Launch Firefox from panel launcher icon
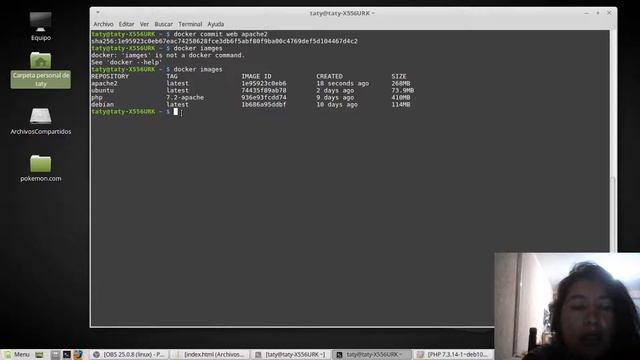The height and width of the screenshot is (360, 640). (x=78, y=355)
